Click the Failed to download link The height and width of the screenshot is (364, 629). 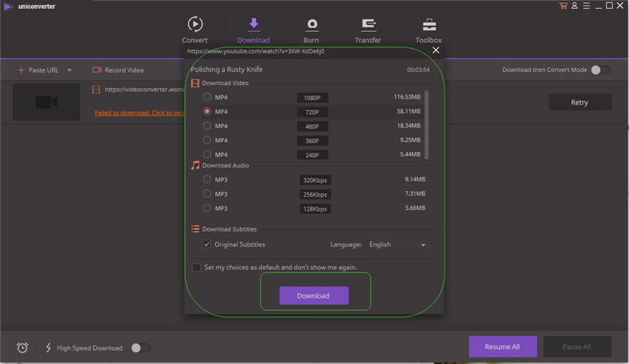coord(140,112)
